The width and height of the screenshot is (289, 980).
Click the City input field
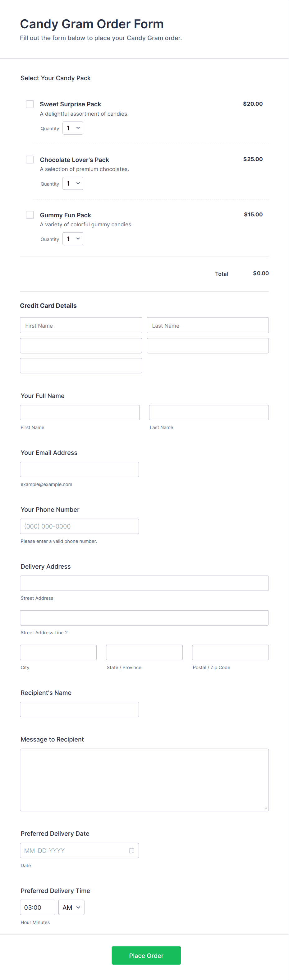pos(58,652)
